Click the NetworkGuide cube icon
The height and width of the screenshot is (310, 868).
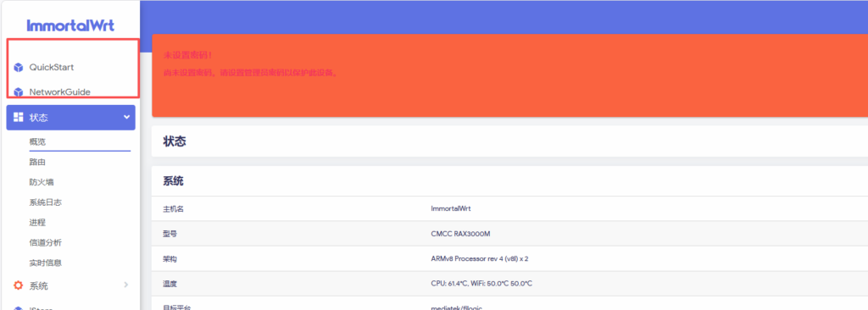click(x=19, y=91)
